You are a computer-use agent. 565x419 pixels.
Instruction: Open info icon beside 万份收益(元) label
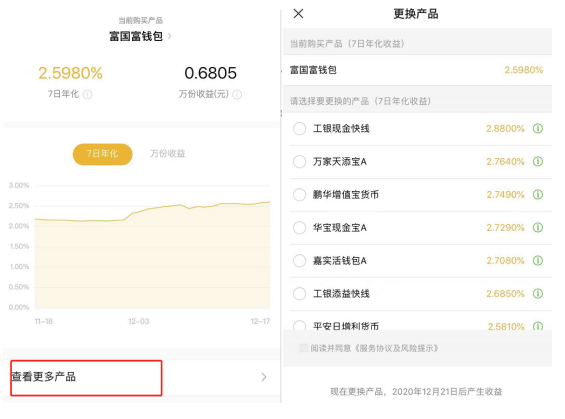[237, 94]
